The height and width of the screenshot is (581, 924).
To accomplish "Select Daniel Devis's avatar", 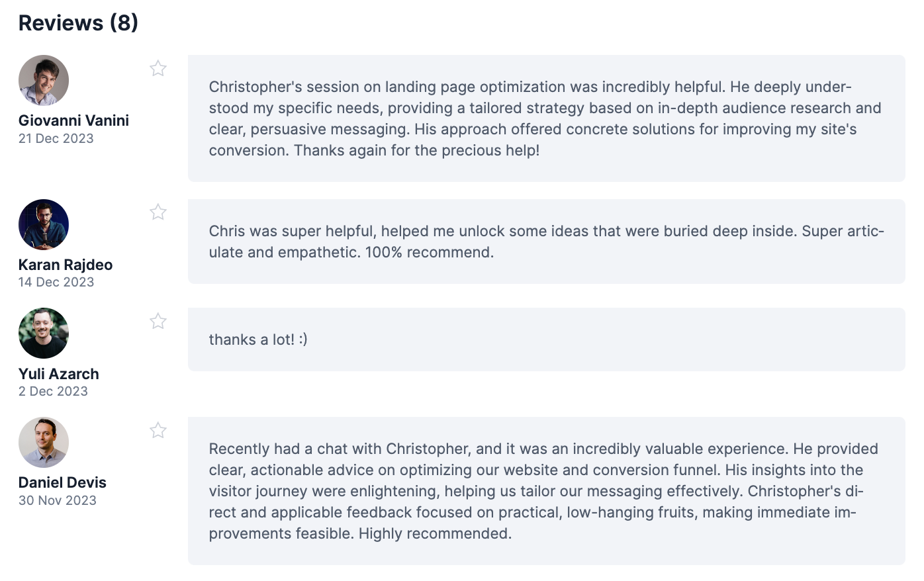I will click(x=44, y=442).
